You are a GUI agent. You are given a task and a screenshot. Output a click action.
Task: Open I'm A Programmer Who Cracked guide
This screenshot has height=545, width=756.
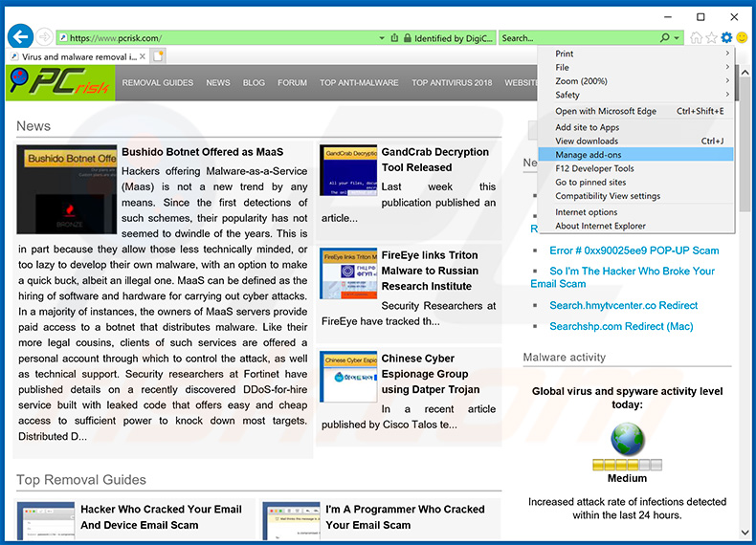[x=405, y=517]
